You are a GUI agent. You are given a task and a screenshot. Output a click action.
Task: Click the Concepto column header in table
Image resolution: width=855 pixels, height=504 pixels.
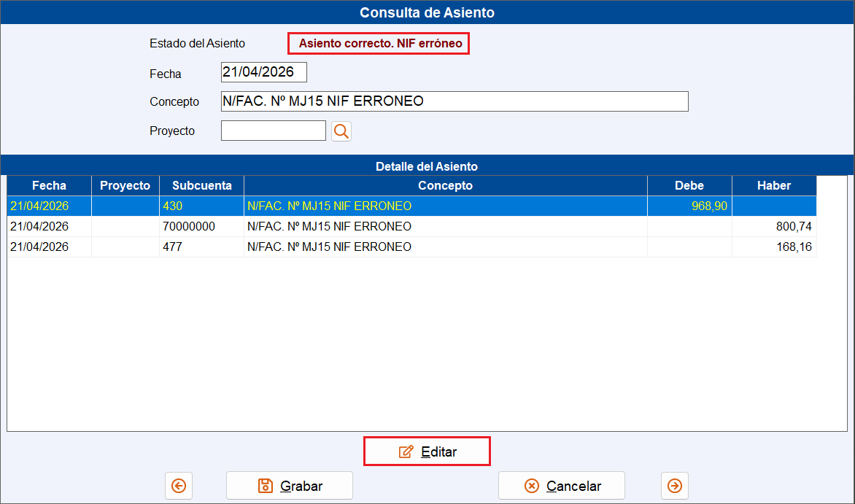[446, 185]
